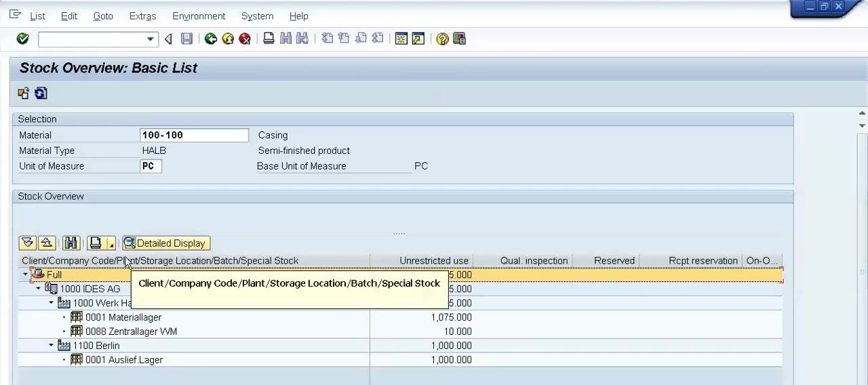Open the Edit menu
868x385 pixels.
68,16
